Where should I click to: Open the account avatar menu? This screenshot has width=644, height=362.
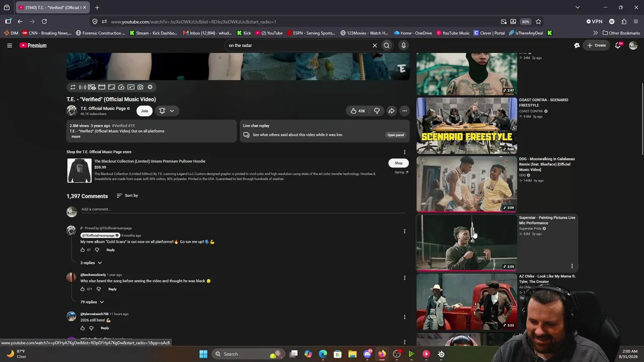pos(633,45)
